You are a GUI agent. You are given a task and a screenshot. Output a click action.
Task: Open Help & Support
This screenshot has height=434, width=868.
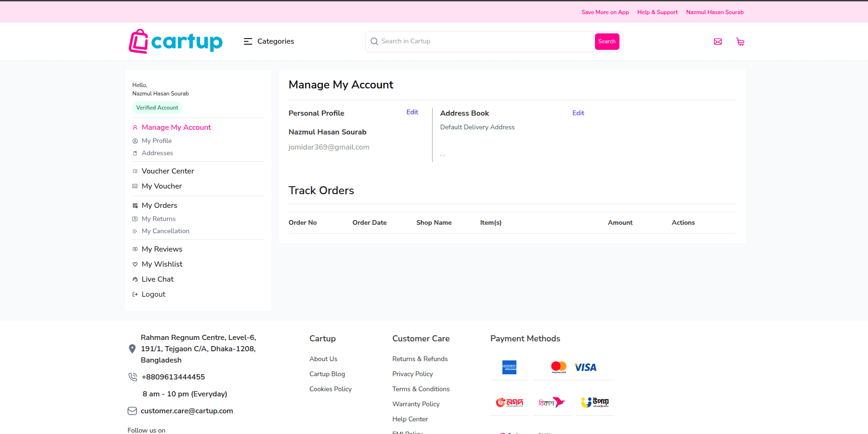(x=657, y=12)
